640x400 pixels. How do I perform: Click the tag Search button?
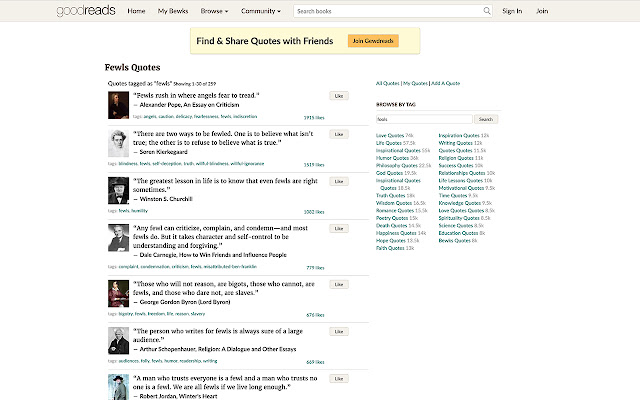click(x=486, y=119)
